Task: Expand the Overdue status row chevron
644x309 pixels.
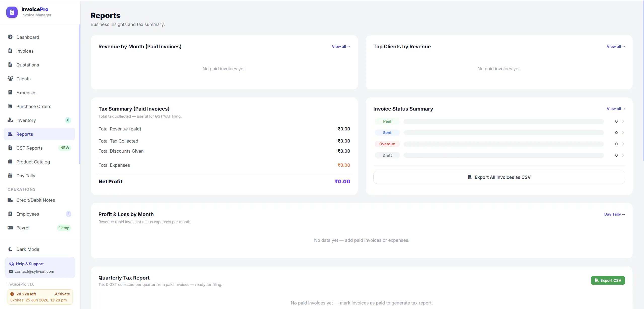Action: coord(623,144)
